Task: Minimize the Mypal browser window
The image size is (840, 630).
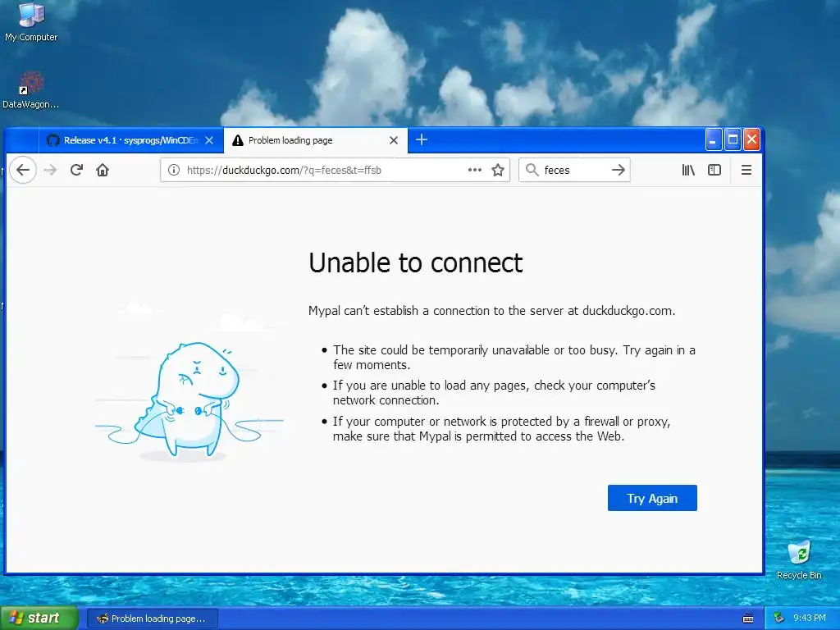Action: click(x=714, y=140)
